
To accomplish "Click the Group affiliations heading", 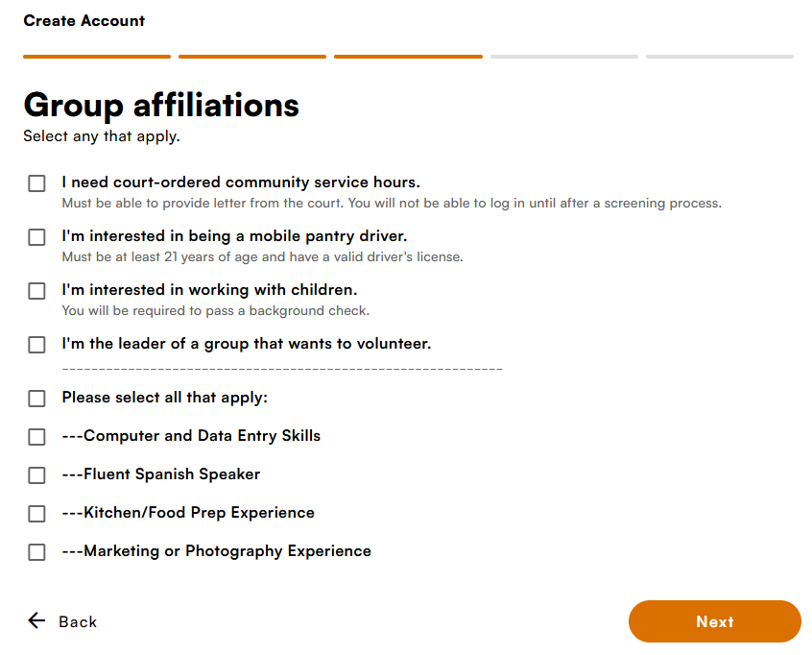I will (x=161, y=106).
